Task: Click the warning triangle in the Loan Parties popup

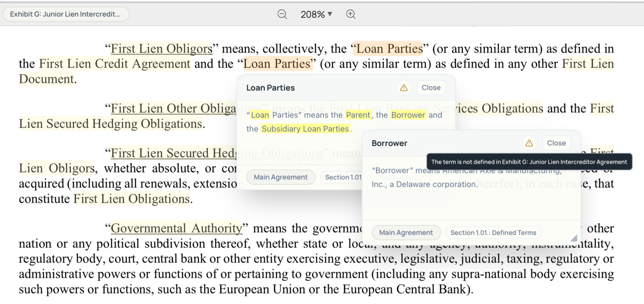Action: 404,87
